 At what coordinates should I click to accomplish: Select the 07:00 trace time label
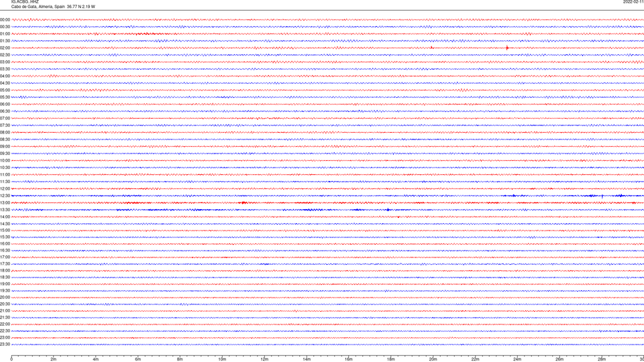(x=5, y=119)
